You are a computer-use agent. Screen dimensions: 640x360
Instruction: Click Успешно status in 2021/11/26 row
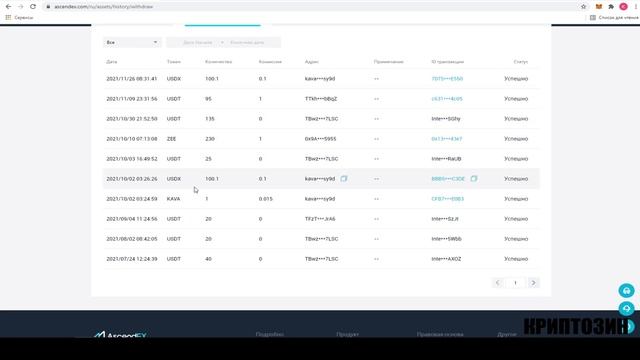[x=516, y=78]
